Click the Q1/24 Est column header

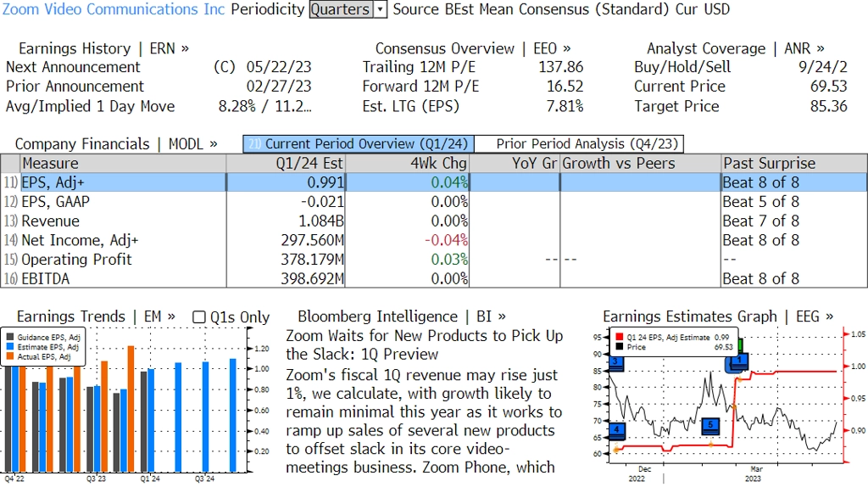click(285, 164)
